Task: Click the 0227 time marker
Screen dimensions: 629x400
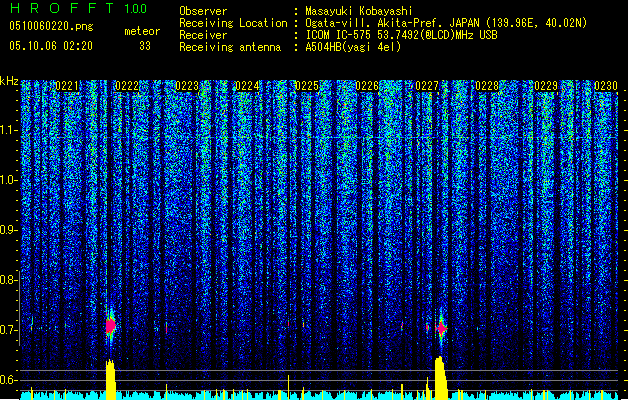Action: [427, 86]
